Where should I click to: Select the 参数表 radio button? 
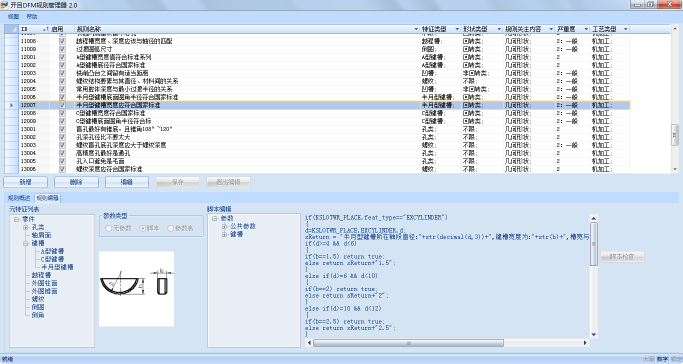171,228
